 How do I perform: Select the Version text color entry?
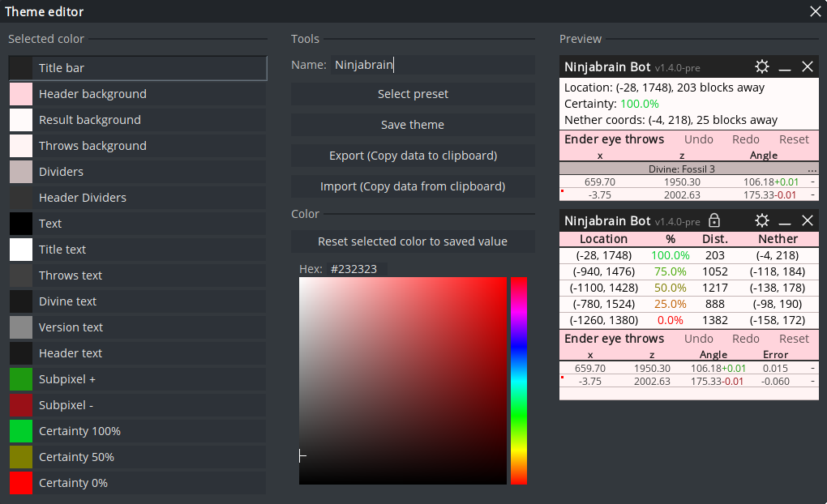(x=138, y=327)
